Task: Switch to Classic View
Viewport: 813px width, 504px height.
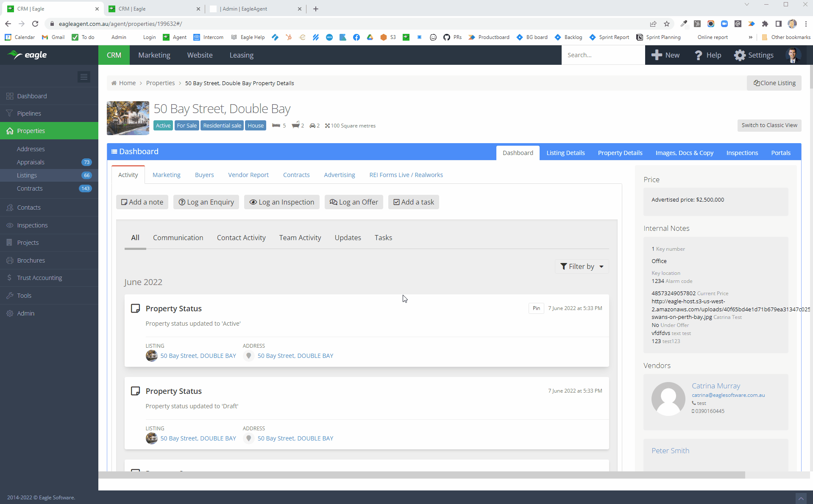Action: (769, 125)
